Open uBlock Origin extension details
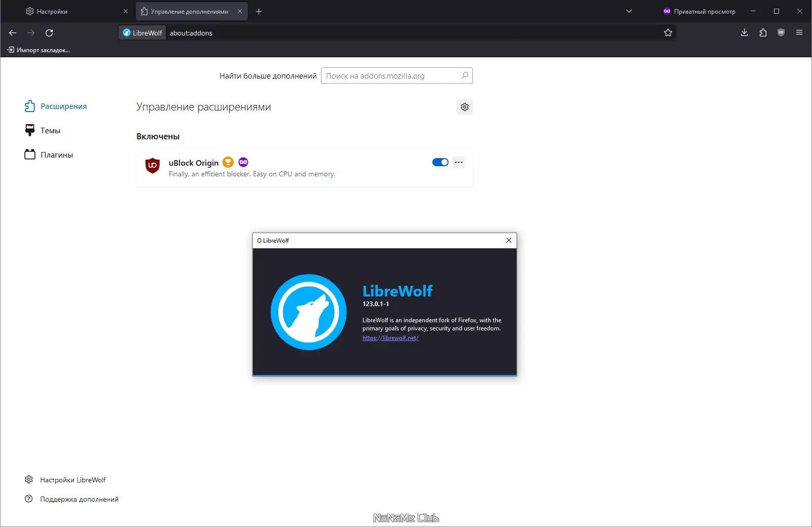 click(x=194, y=163)
